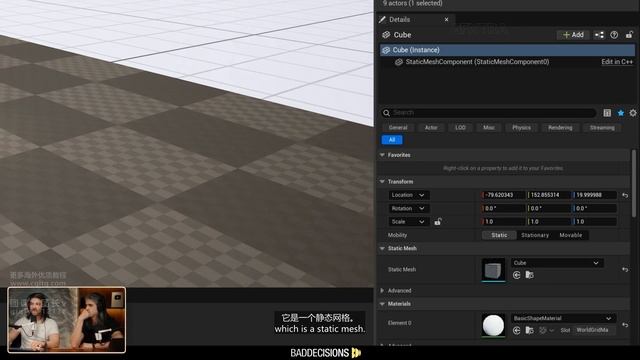Select the Misc filter tab
The image size is (640, 360).
(x=489, y=128)
